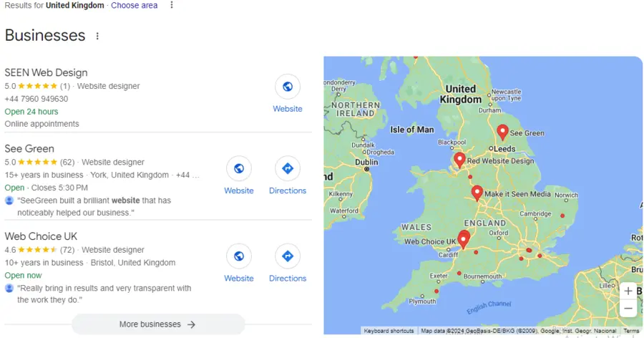Image resolution: width=644 pixels, height=338 pixels.
Task: Click the More businesses button
Action: (158, 324)
